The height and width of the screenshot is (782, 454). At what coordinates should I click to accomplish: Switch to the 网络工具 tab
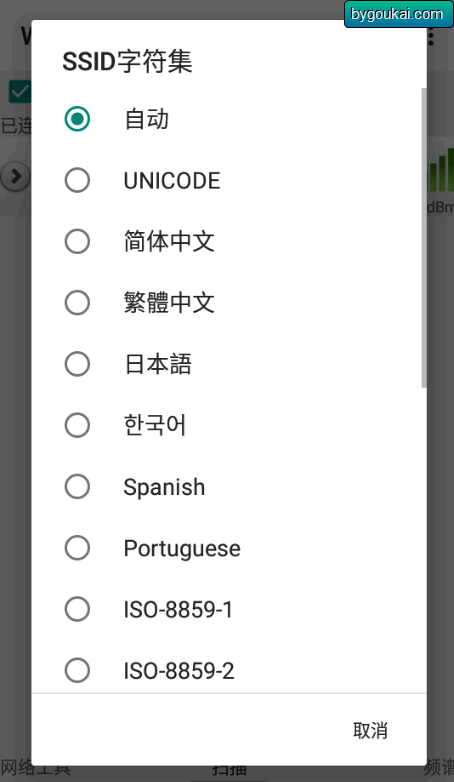[x=36, y=768]
